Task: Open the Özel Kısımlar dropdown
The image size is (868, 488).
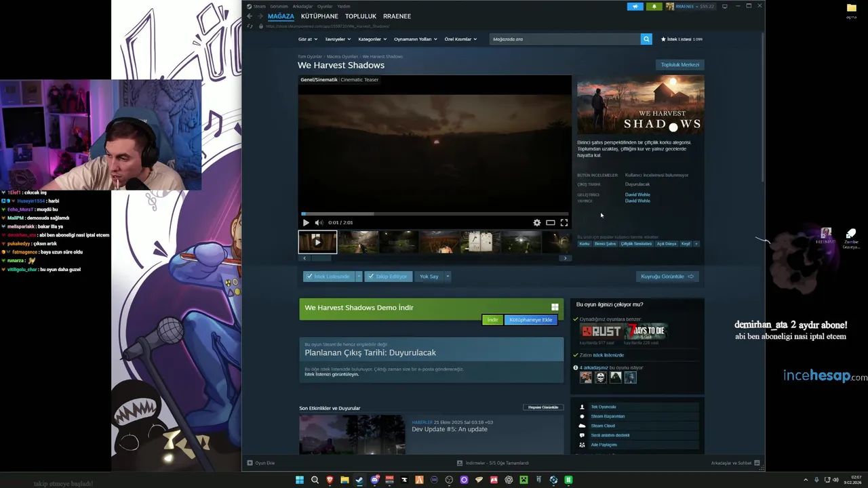Action: tap(460, 39)
